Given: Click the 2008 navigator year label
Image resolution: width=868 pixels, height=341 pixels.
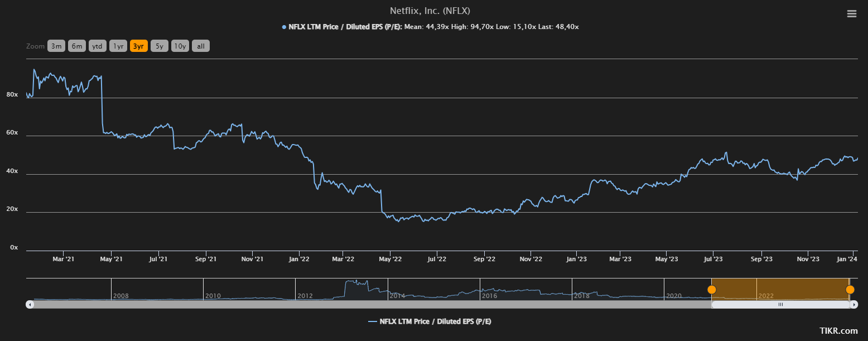Looking at the screenshot, I should tap(120, 296).
